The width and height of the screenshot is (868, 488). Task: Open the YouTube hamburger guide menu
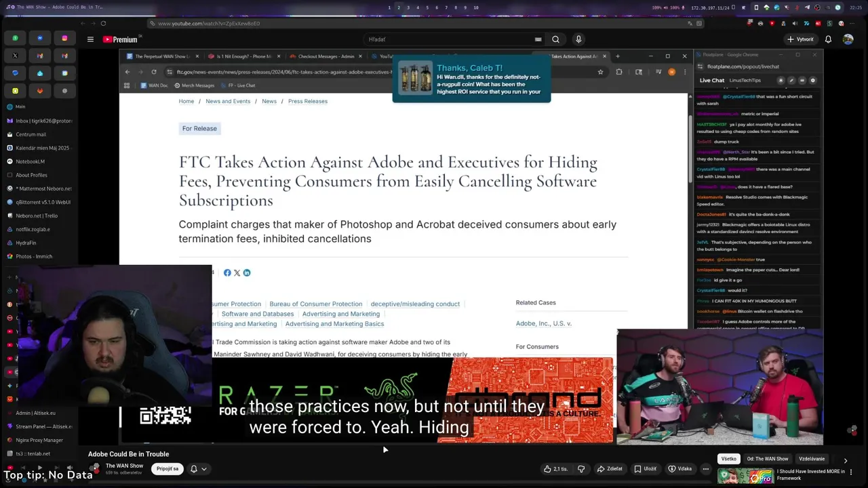90,39
